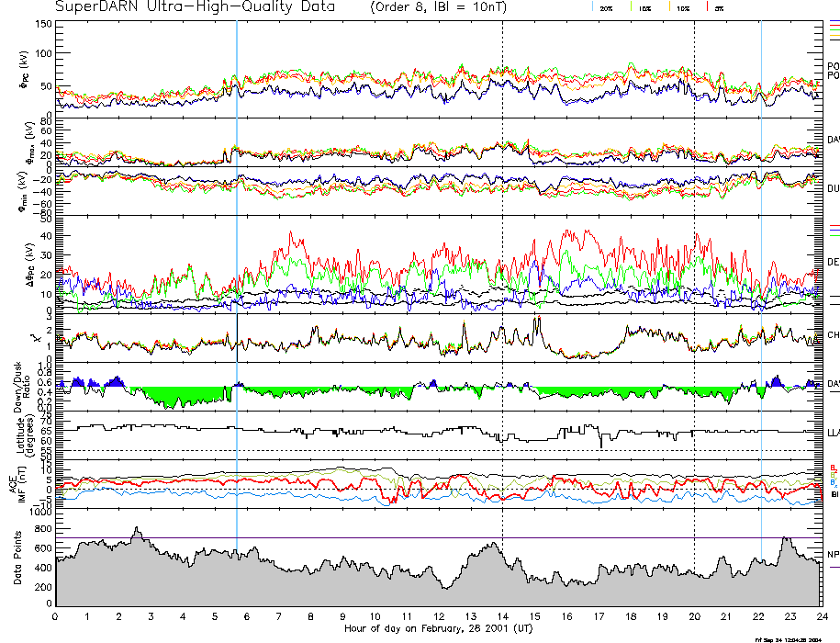Image resolution: width=840 pixels, height=643 pixels.
Task: Click the gray vertical line at hour 22
Action: [761, 276]
